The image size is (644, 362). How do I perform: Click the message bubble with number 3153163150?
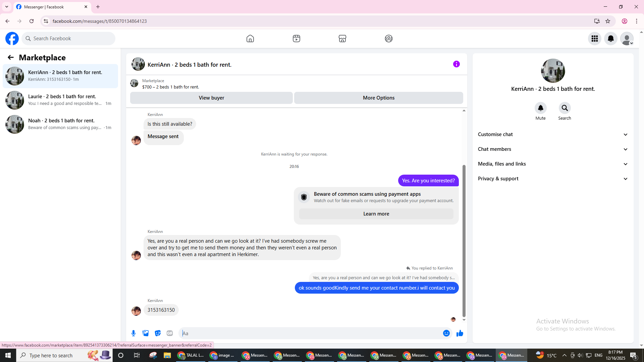(161, 310)
